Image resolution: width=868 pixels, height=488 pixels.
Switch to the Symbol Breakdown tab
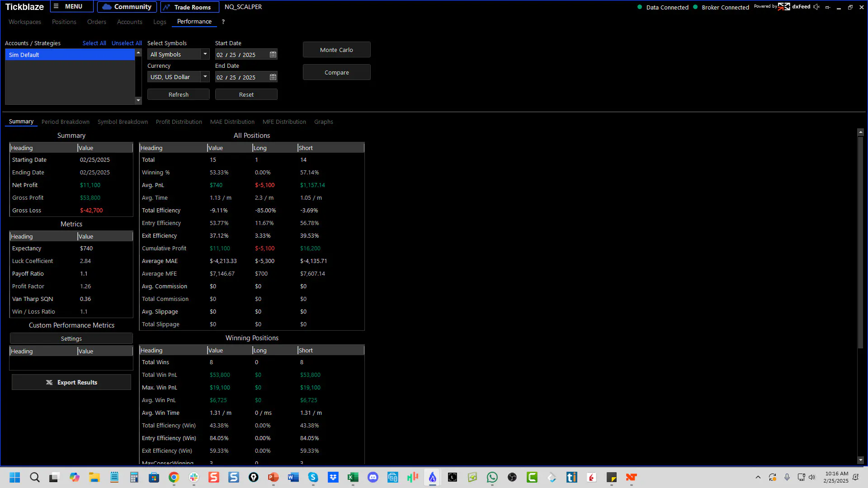click(123, 122)
